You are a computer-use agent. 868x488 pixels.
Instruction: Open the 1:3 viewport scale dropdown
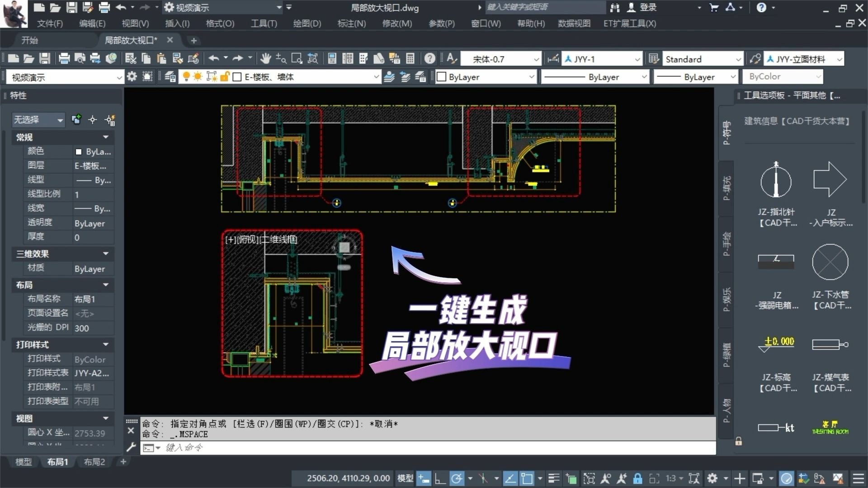pos(674,478)
